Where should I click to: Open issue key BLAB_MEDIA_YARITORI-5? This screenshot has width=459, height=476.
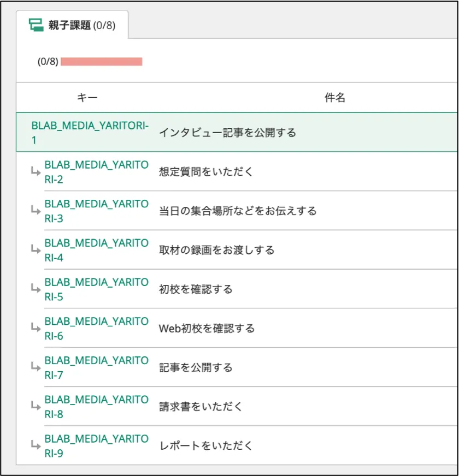click(x=96, y=289)
